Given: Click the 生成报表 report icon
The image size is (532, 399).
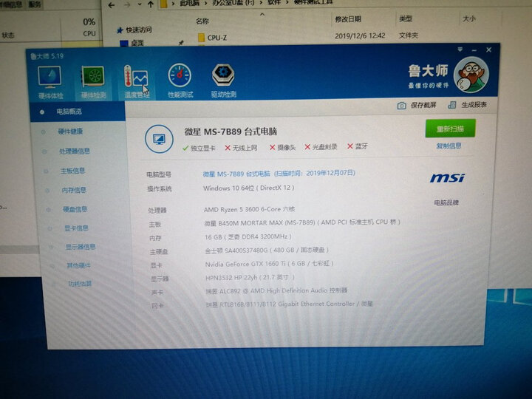Looking at the screenshot, I should (x=452, y=105).
